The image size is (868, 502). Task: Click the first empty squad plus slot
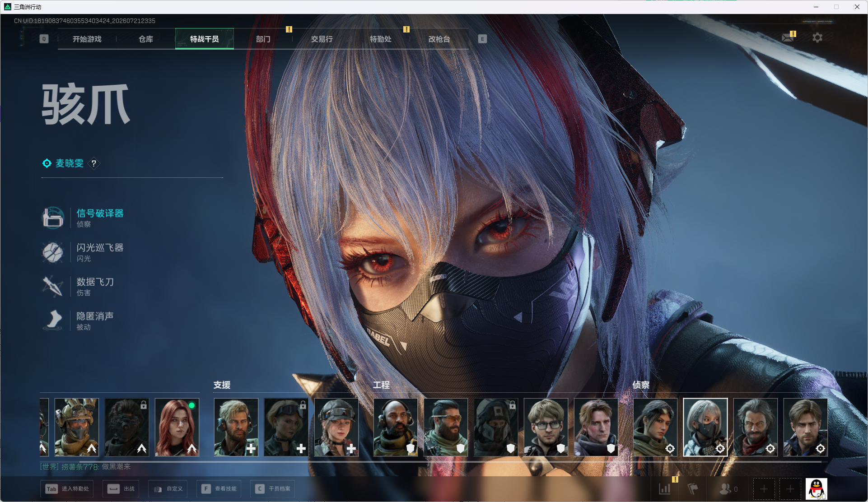(x=764, y=489)
